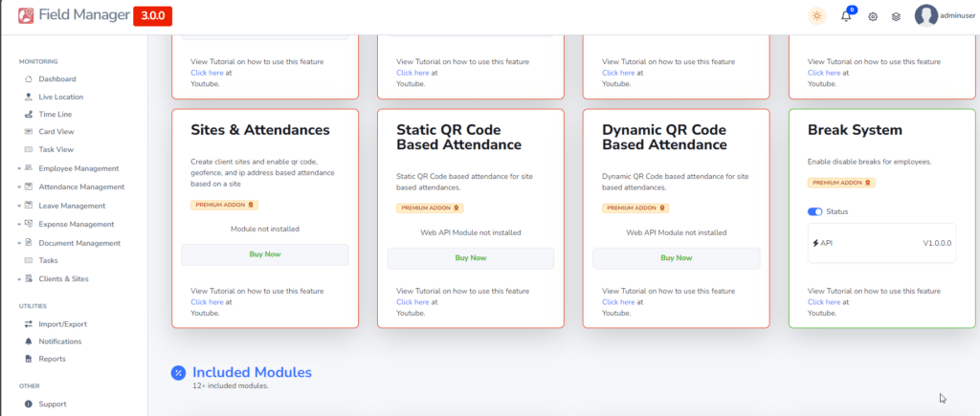Open the Import/Export utility
Screen dimensions: 980x416
tap(62, 324)
